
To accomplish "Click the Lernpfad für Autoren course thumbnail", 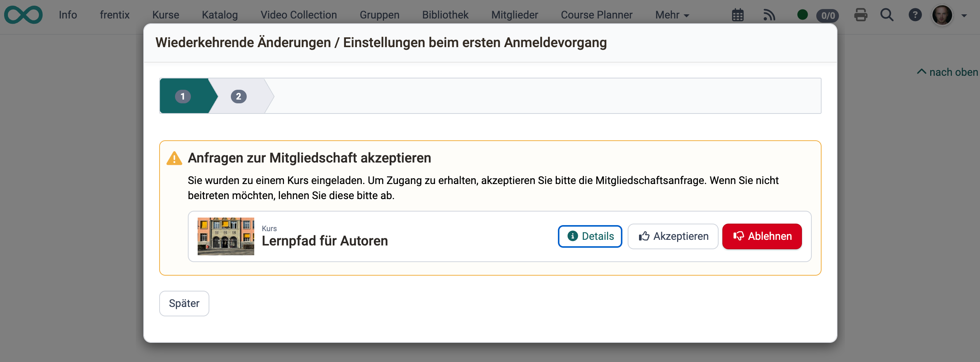I will coord(226,236).
